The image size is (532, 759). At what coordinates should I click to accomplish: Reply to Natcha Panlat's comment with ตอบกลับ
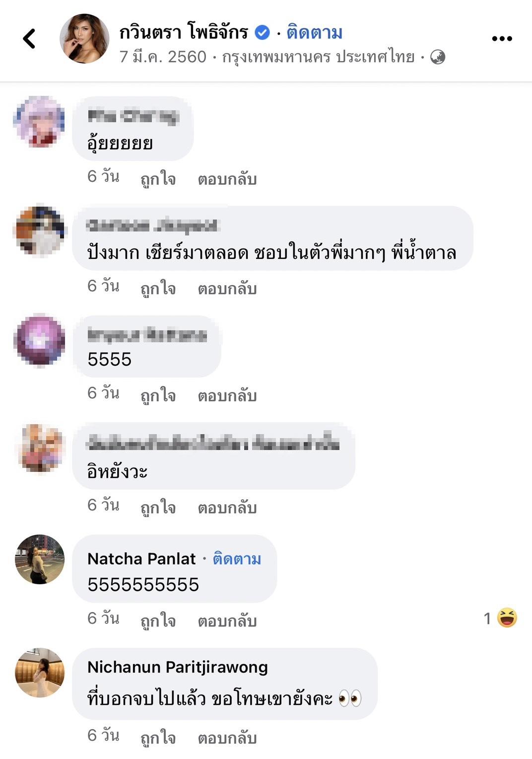coord(227,620)
